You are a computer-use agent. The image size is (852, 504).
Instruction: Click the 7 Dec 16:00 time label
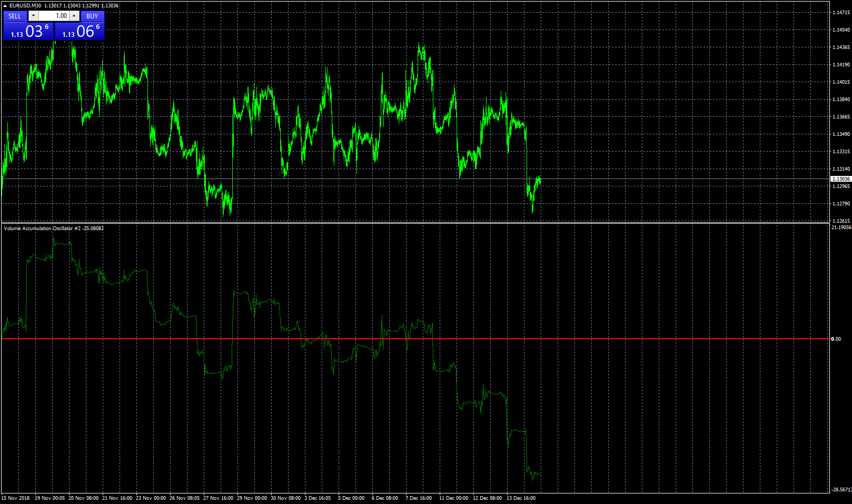tap(419, 498)
